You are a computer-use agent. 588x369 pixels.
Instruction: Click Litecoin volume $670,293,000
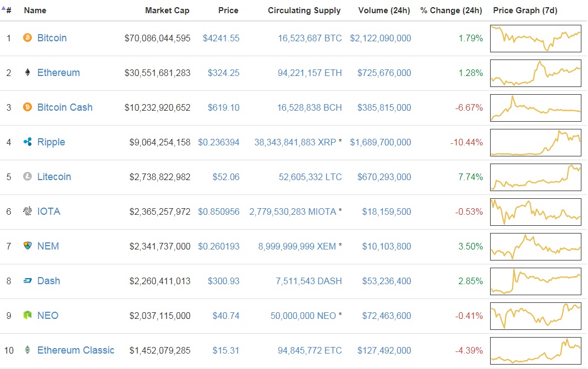click(384, 177)
